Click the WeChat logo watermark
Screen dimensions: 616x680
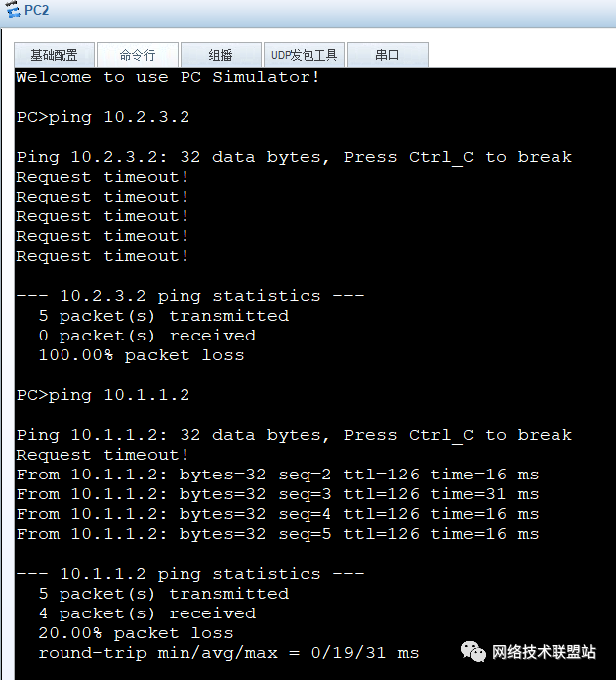[x=473, y=652]
